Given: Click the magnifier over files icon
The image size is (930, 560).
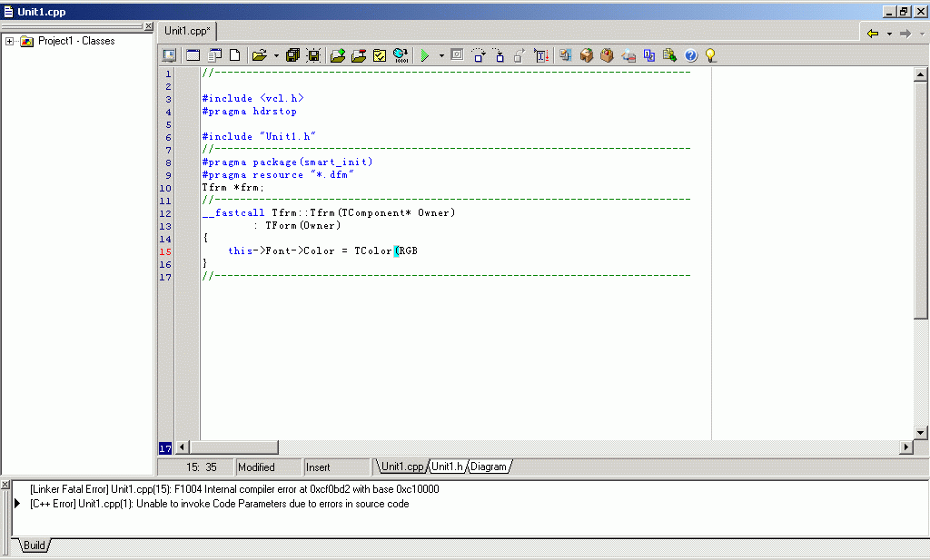Looking at the screenshot, I should click(628, 55).
